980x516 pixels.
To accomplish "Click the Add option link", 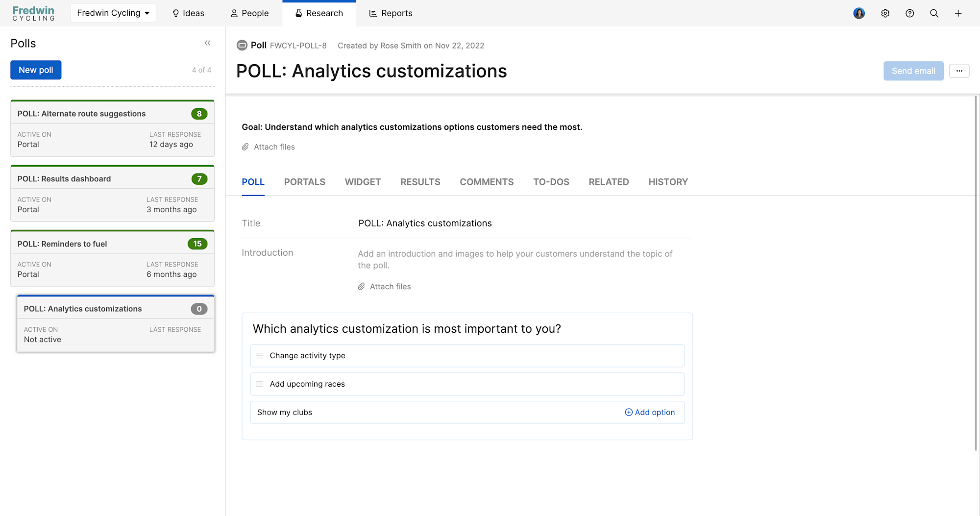I will [x=650, y=413].
